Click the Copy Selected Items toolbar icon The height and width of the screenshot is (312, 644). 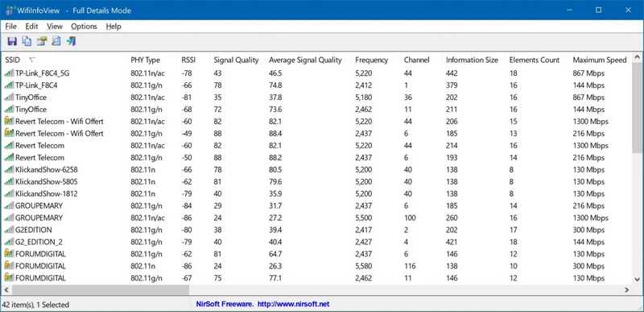pyautogui.click(x=27, y=41)
